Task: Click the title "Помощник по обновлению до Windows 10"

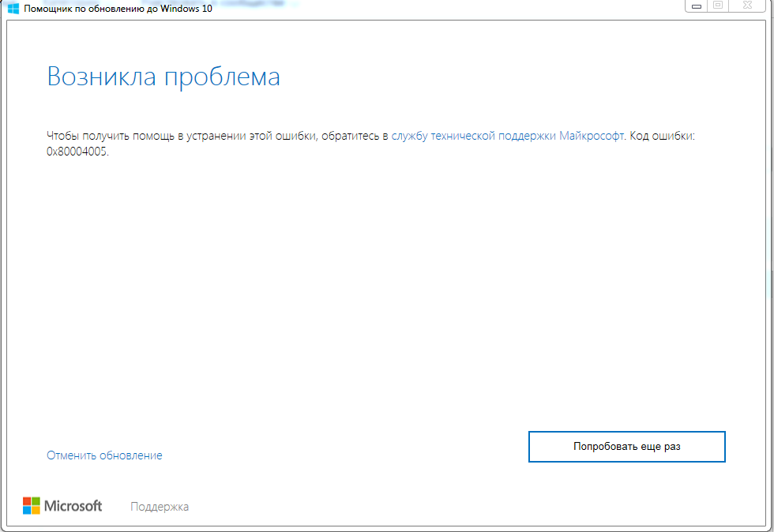Action: point(118,9)
